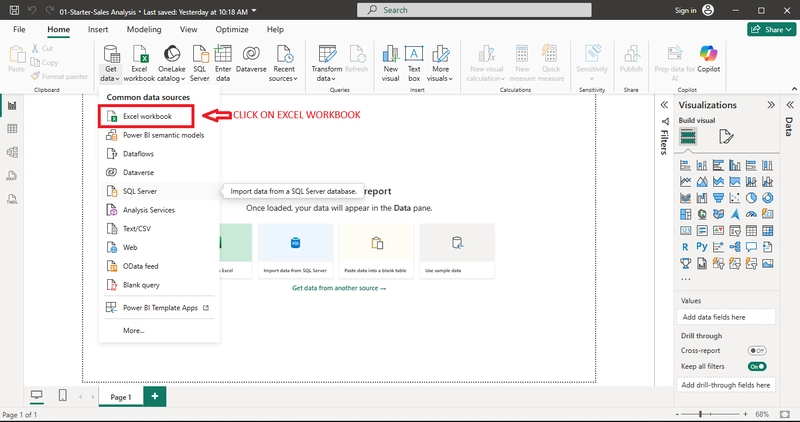Add a new page with plus button
Screen dimensions: 800x422
pos(155,396)
